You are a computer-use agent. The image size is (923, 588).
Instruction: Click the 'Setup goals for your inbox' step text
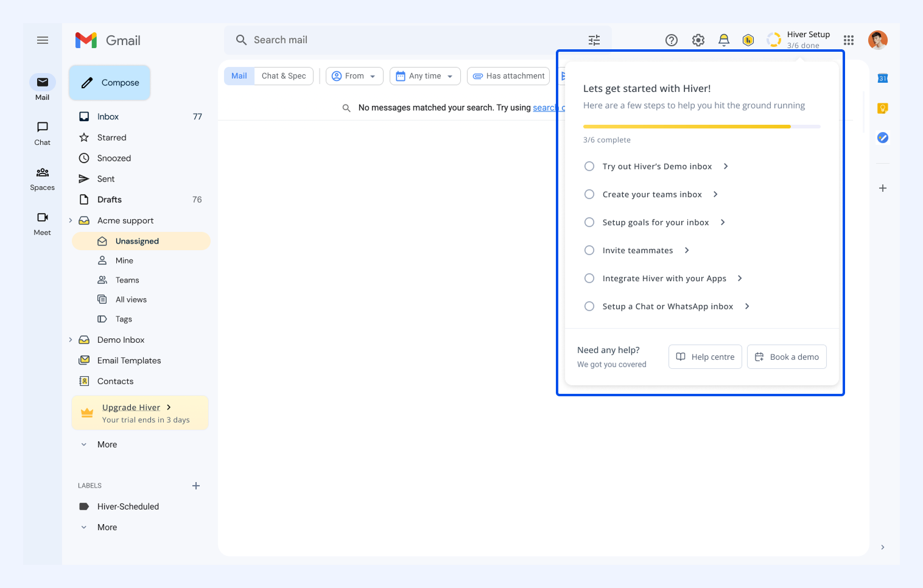coord(656,222)
